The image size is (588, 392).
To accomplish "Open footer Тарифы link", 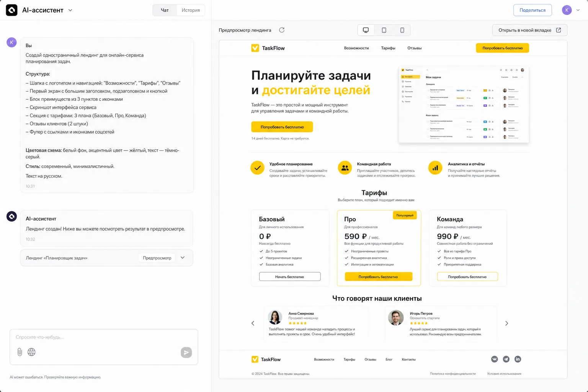I will coord(349,359).
